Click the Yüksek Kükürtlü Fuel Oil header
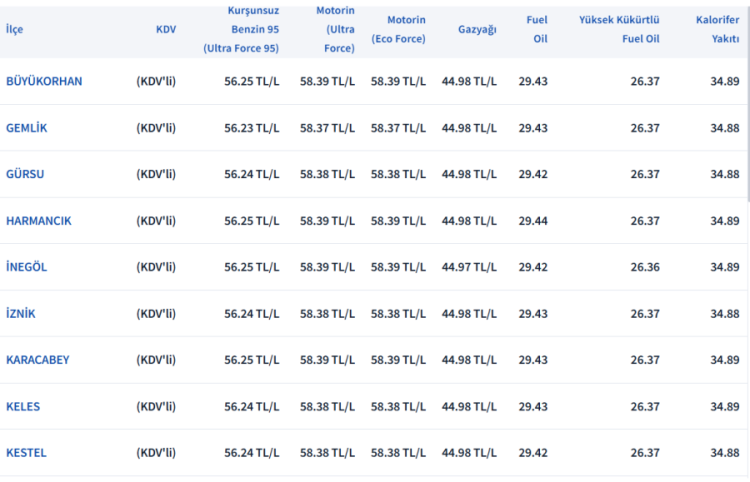 (620, 29)
